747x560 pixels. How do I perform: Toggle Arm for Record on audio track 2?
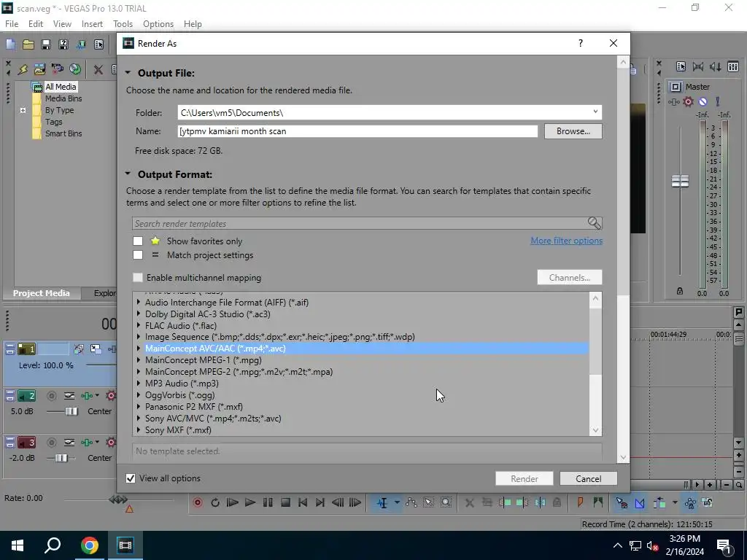tap(52, 396)
